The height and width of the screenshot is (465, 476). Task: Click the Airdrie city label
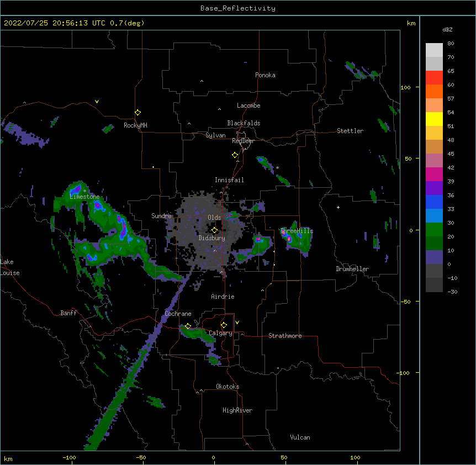click(x=223, y=297)
